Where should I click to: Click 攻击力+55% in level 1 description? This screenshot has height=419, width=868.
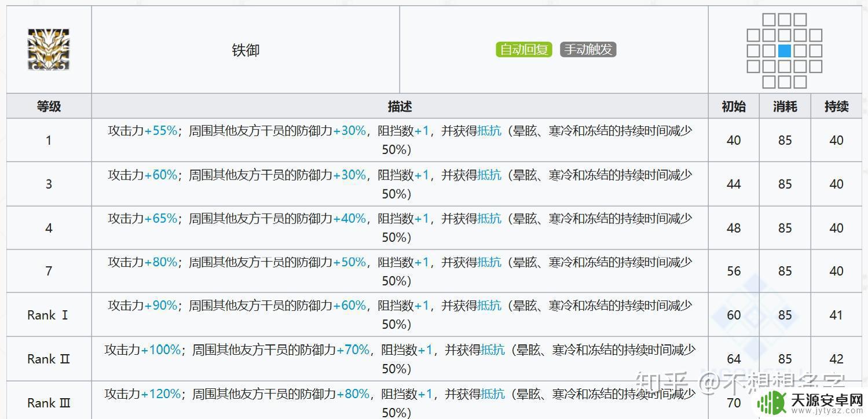(x=142, y=131)
